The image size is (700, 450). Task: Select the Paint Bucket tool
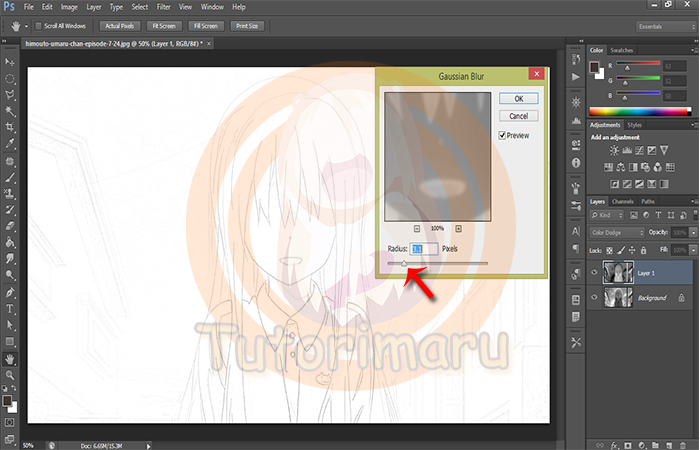coord(9,243)
